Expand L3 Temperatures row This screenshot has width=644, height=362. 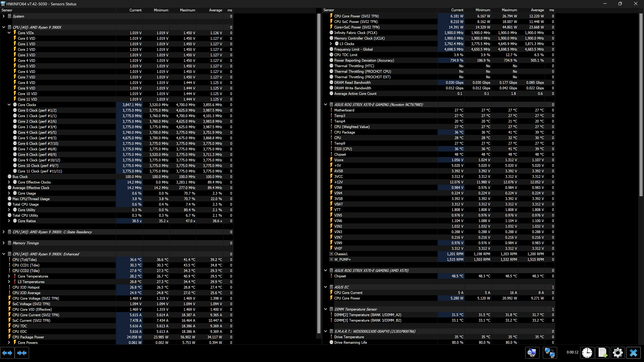pyautogui.click(x=9, y=282)
